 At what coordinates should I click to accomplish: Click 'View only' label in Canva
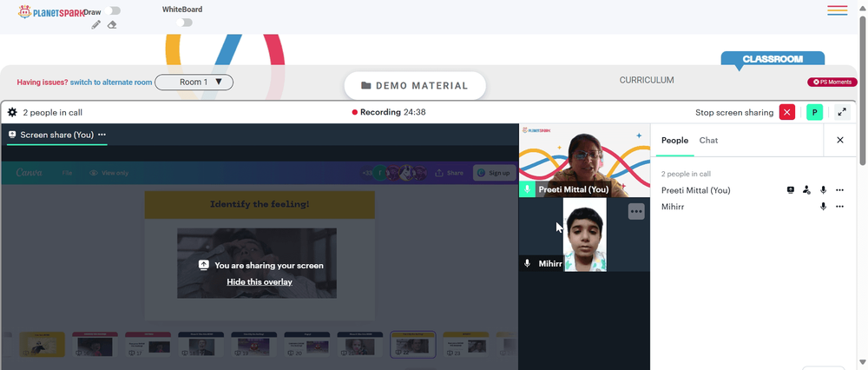click(x=115, y=173)
